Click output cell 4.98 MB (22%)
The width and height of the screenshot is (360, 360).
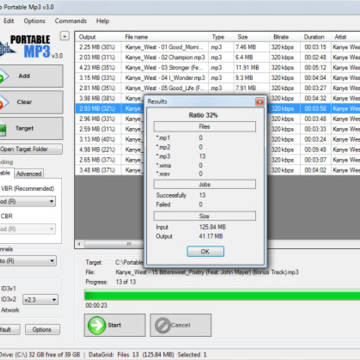tap(97, 150)
